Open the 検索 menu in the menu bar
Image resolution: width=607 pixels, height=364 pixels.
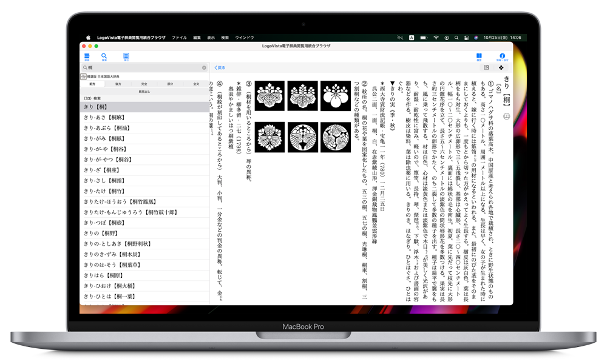click(225, 38)
